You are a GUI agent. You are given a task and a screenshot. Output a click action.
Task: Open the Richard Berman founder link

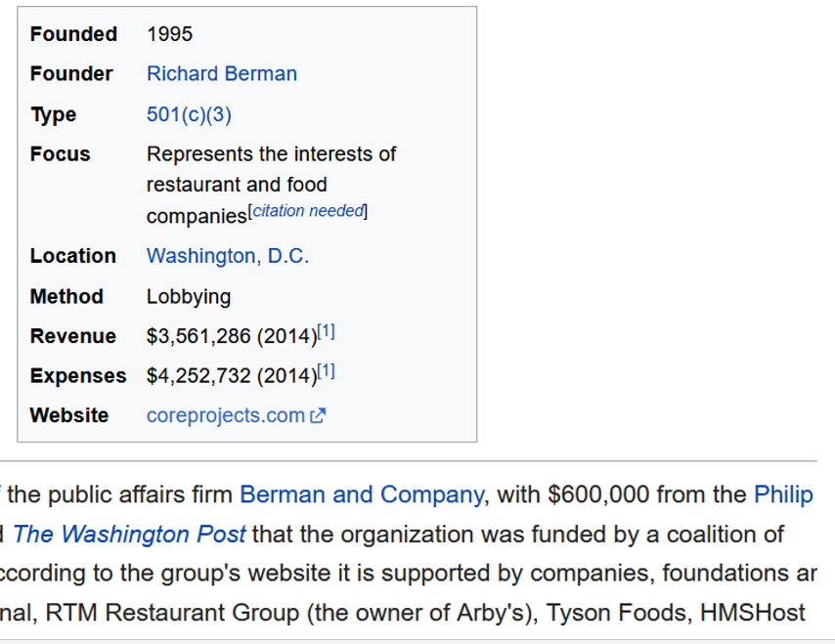[x=221, y=74]
